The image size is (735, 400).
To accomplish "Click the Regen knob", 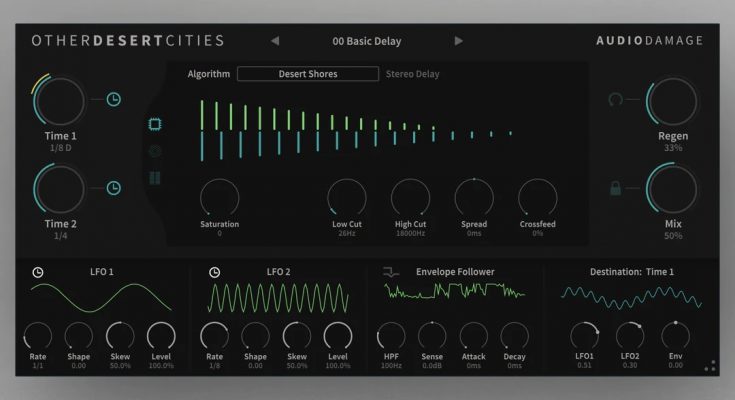I will click(x=673, y=101).
